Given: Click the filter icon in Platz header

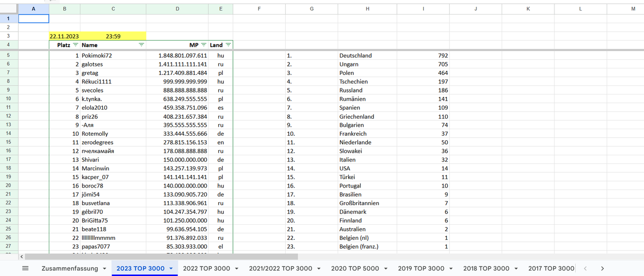Looking at the screenshot, I should [x=75, y=45].
